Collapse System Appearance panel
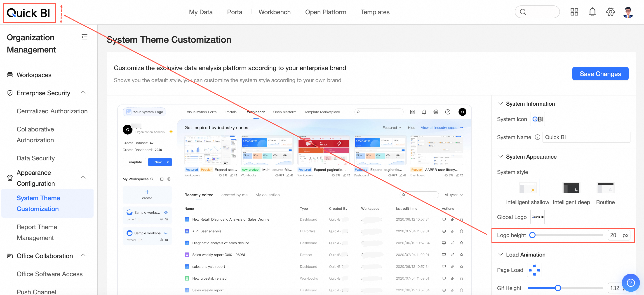 tap(501, 157)
